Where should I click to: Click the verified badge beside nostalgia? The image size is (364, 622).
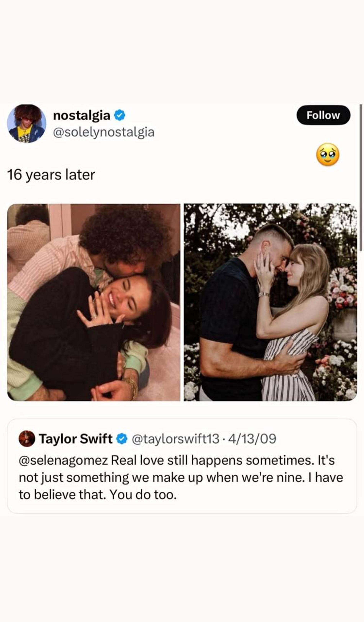tap(120, 115)
